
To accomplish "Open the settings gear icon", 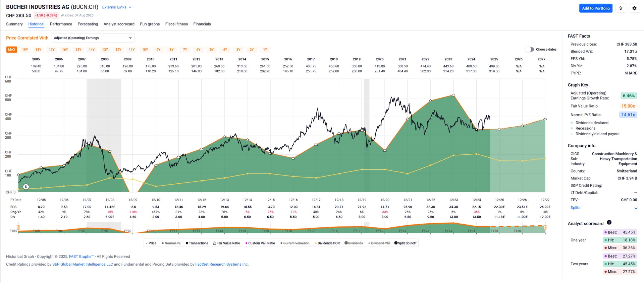I will click(634, 8).
